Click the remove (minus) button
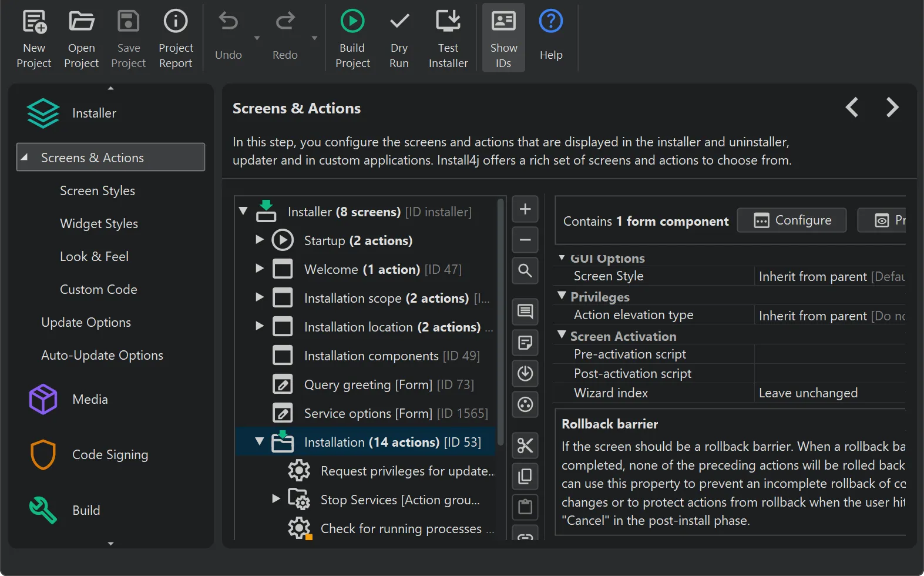This screenshot has height=576, width=924. point(525,240)
